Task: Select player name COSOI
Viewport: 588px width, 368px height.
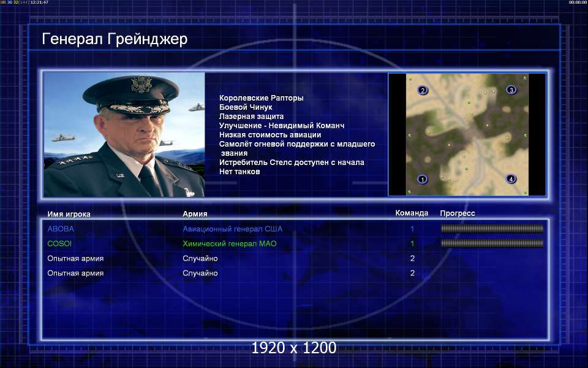Action: point(59,243)
